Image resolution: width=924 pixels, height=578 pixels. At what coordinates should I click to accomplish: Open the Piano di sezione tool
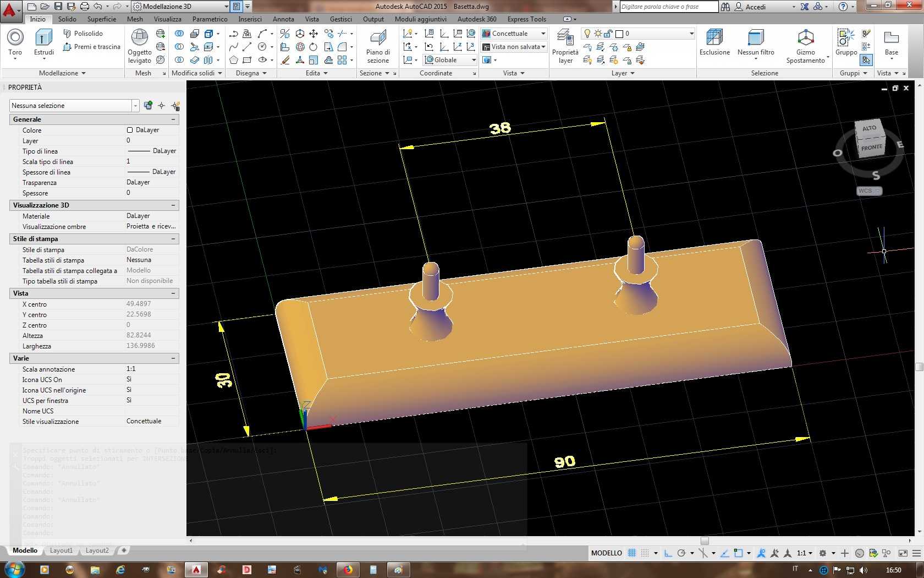pyautogui.click(x=378, y=47)
